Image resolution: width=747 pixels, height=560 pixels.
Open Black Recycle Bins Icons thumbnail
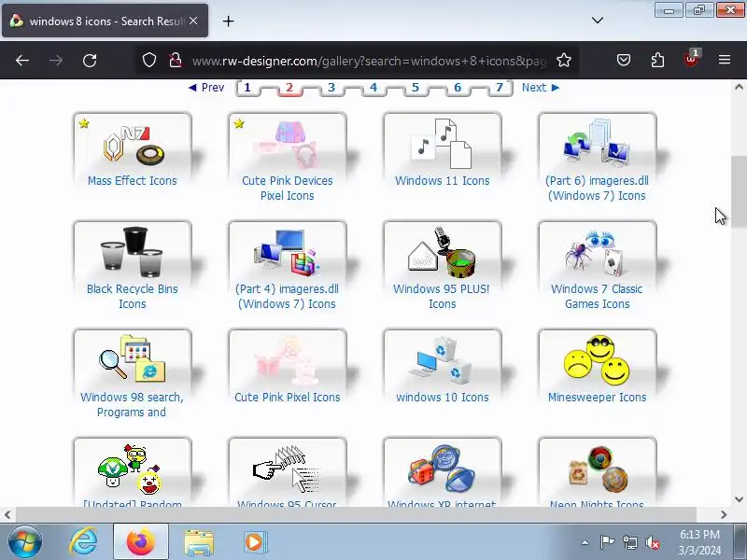tap(133, 252)
